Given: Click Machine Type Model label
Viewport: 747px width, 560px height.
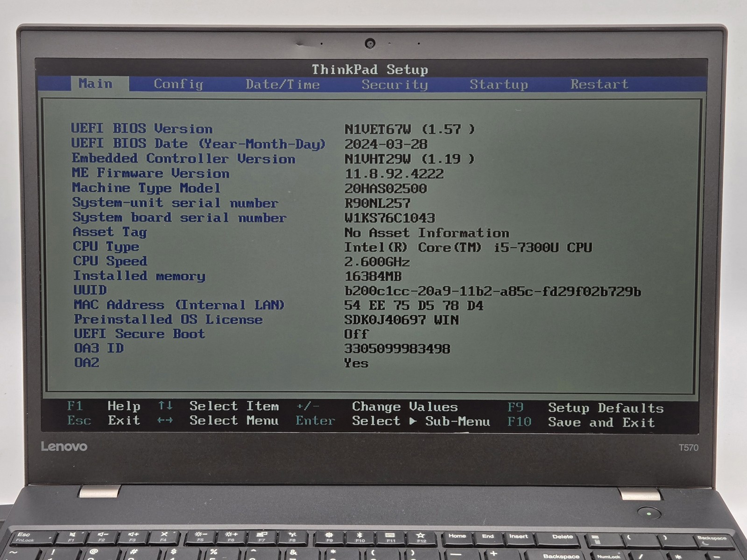Looking at the screenshot, I should pyautogui.click(x=146, y=188).
